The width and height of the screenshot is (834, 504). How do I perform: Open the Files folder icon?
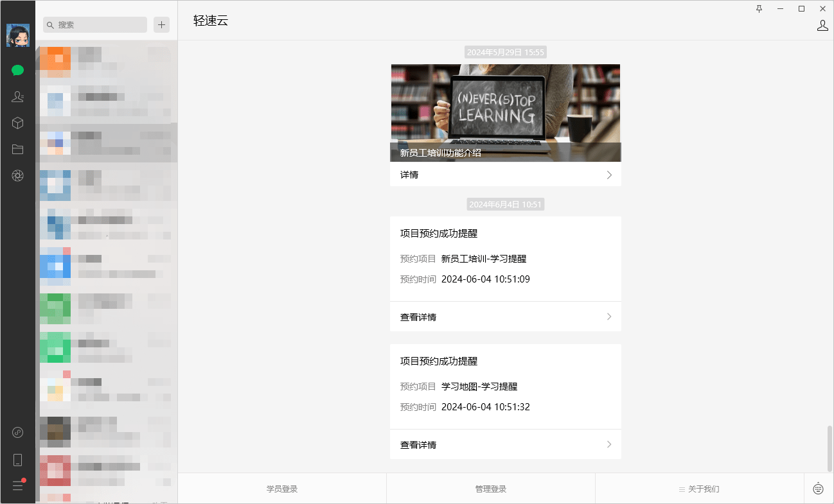click(x=17, y=149)
